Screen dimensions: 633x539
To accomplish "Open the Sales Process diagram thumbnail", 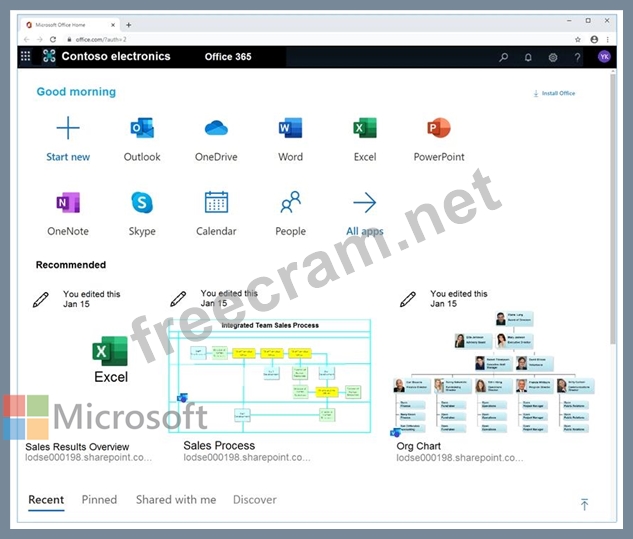I will (x=270, y=376).
